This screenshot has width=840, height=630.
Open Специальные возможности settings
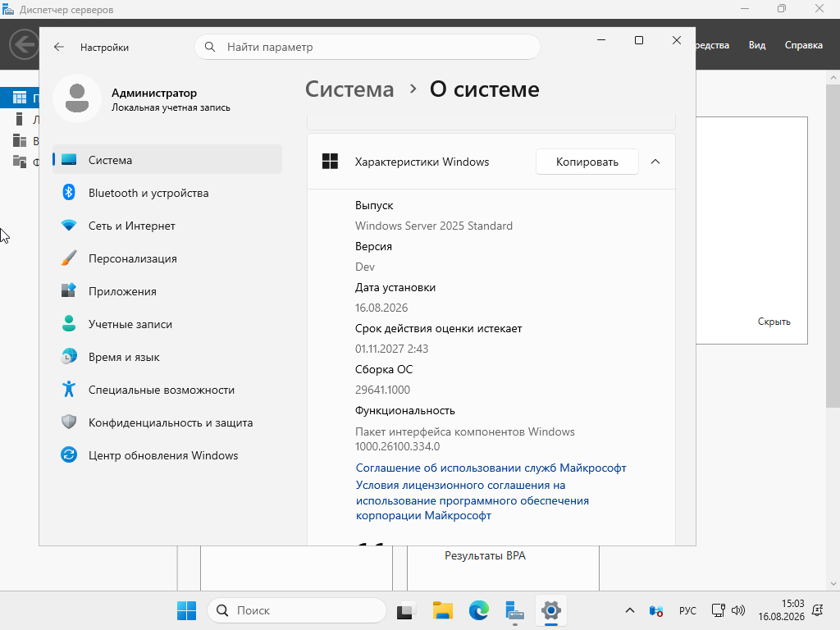point(167,390)
